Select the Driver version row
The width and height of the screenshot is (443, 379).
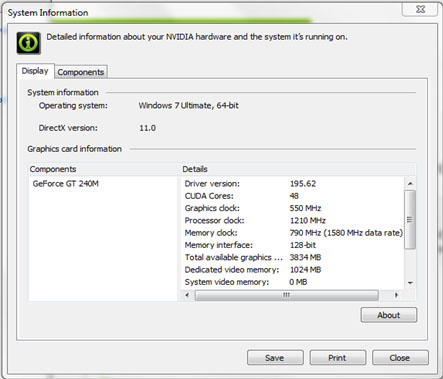click(293, 184)
